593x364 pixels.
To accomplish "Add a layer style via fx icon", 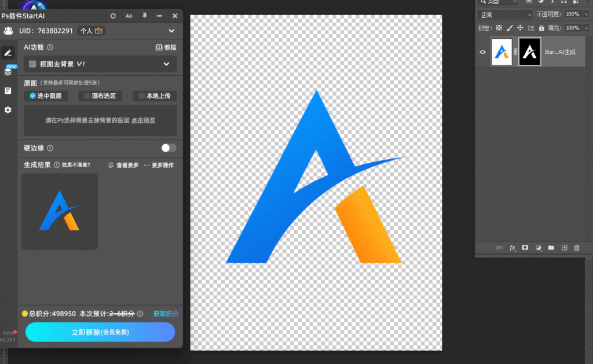I will (x=513, y=248).
